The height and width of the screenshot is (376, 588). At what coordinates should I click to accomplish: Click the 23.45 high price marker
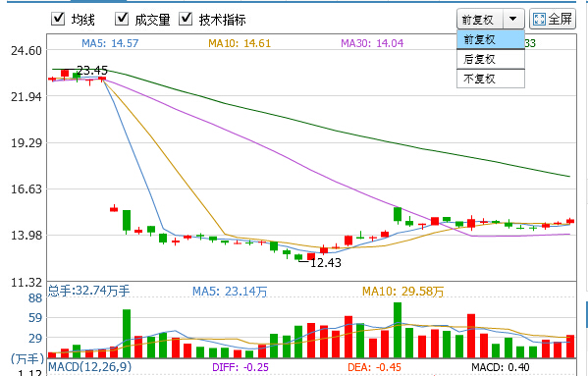(92, 70)
